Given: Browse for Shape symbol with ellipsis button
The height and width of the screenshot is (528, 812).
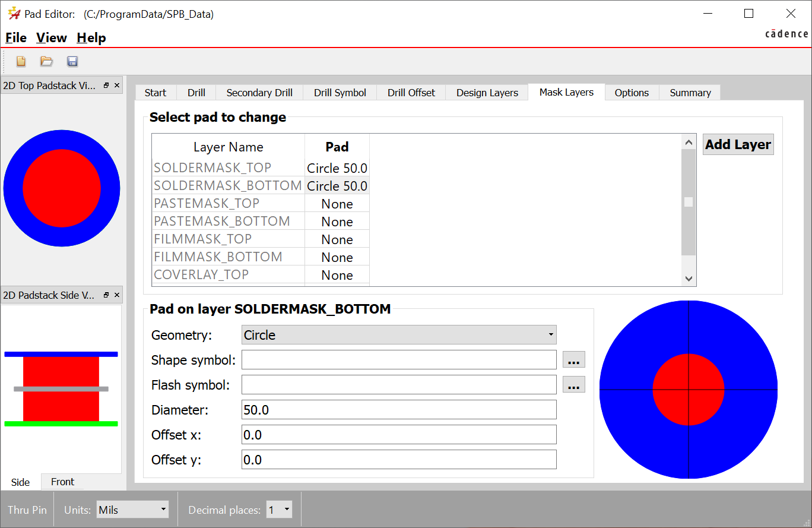Looking at the screenshot, I should (x=573, y=360).
